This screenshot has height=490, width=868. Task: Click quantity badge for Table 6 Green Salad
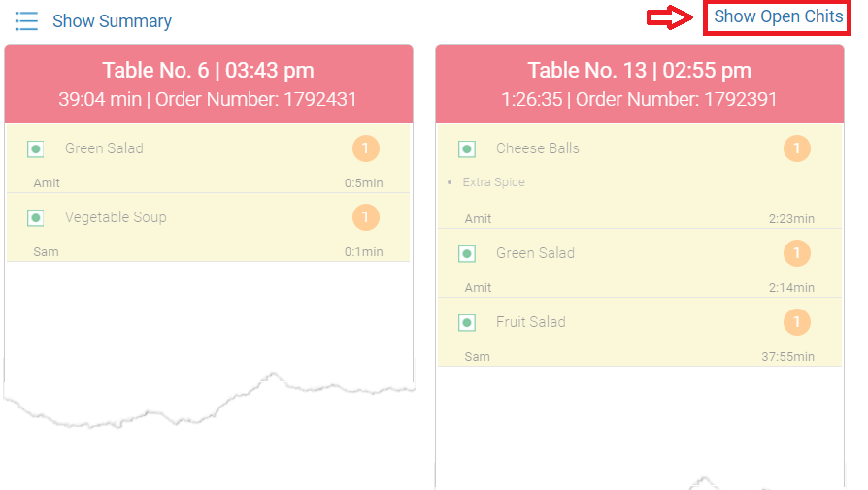coord(366,148)
